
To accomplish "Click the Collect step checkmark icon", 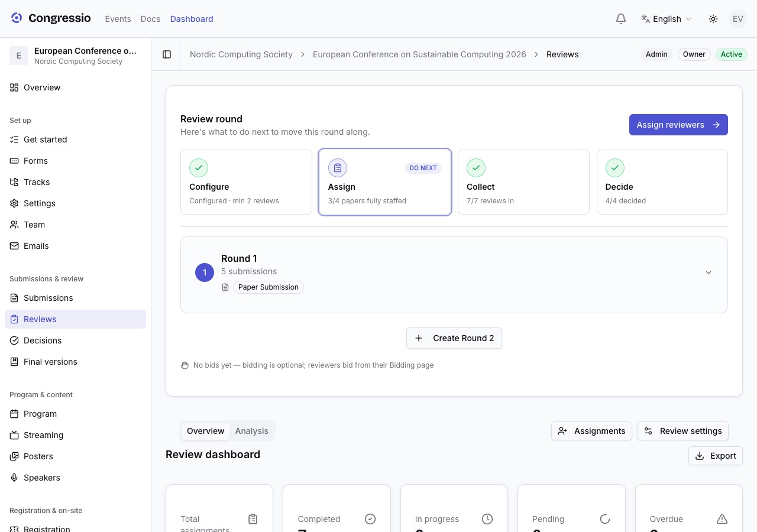I will click(x=476, y=168).
